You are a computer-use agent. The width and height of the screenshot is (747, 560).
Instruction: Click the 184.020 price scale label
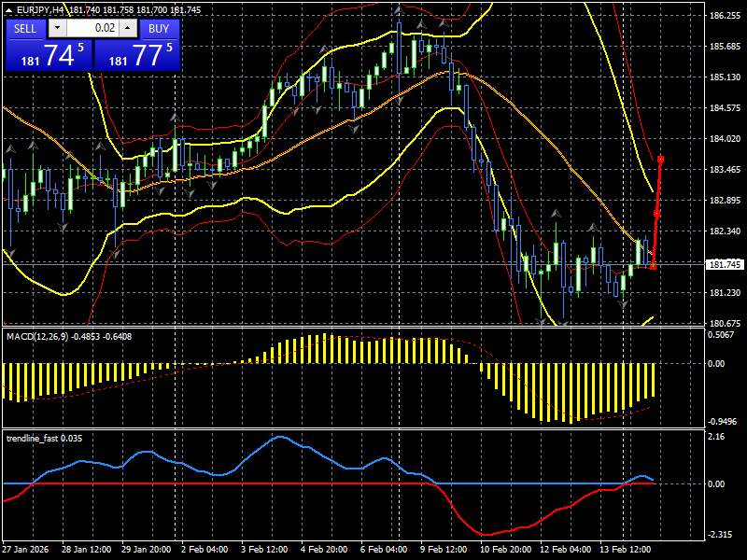pos(726,138)
